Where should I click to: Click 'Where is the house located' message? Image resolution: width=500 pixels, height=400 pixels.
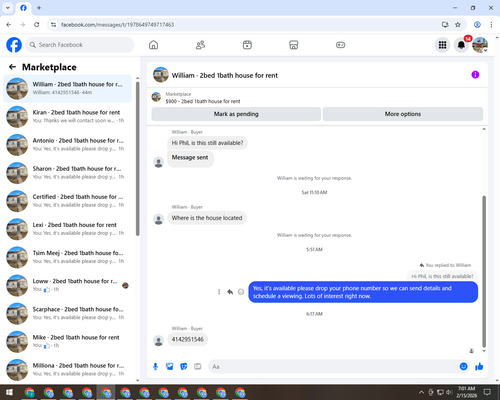[x=207, y=218]
